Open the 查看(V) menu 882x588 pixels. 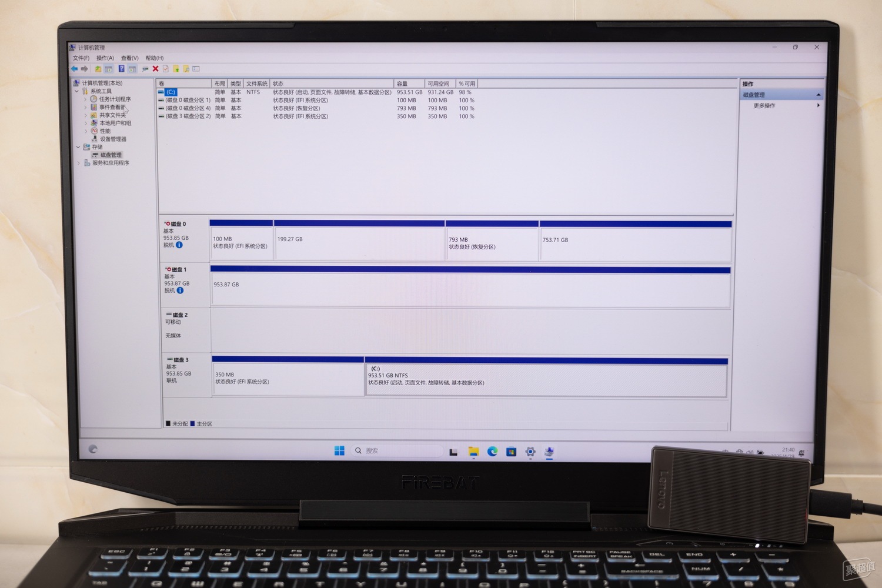point(129,58)
